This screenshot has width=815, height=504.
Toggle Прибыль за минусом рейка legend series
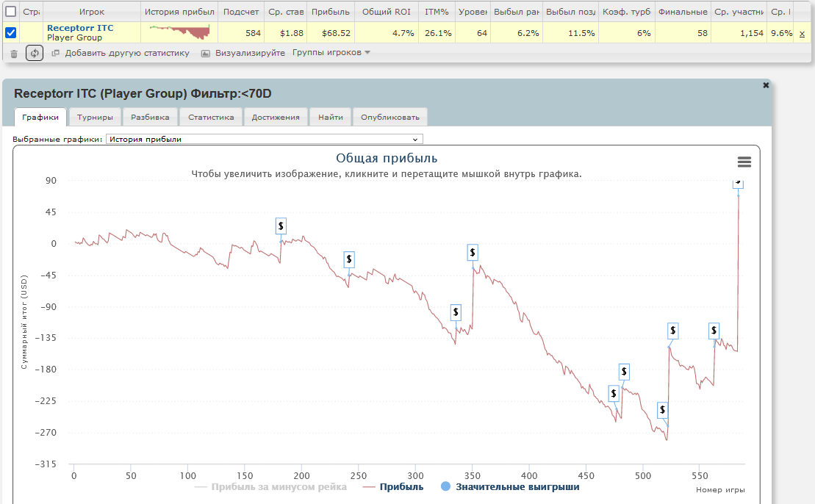[x=270, y=487]
